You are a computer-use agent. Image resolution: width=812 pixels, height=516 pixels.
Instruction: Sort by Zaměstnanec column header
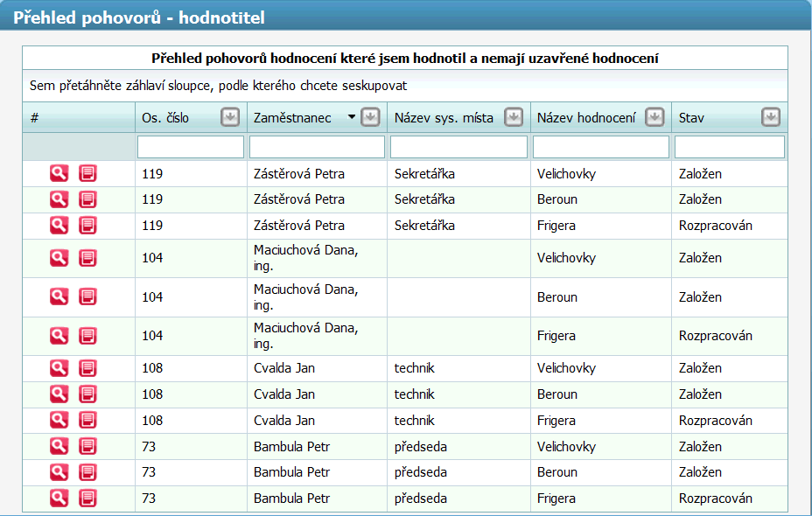click(x=292, y=118)
